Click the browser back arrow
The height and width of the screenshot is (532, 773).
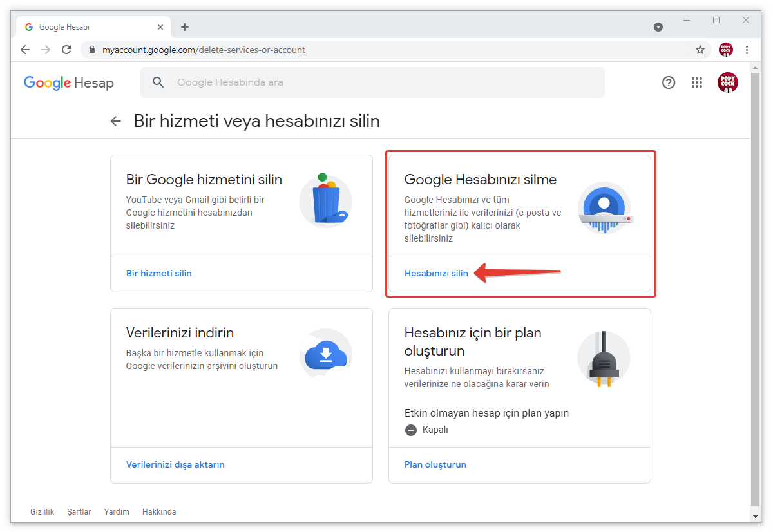25,50
